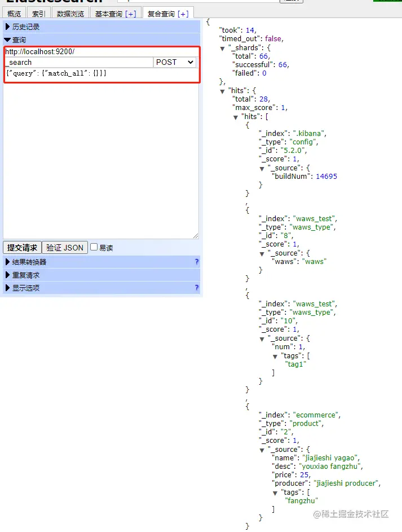The image size is (402, 532).
Task: Click the "product" type value
Action: 306,424
